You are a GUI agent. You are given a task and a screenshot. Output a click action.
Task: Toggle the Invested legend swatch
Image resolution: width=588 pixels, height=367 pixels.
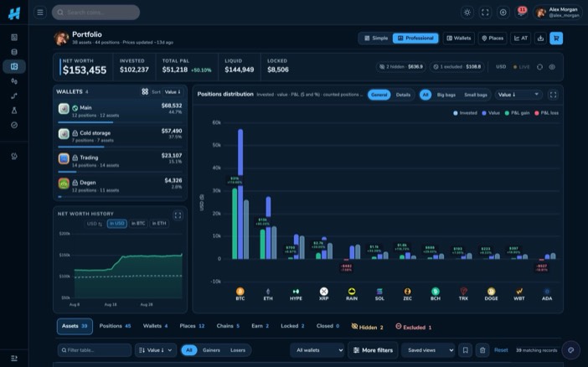tap(456, 113)
